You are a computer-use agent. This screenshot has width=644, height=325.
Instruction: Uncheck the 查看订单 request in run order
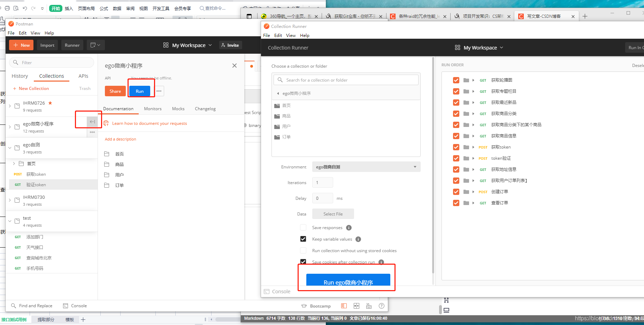[x=456, y=203]
